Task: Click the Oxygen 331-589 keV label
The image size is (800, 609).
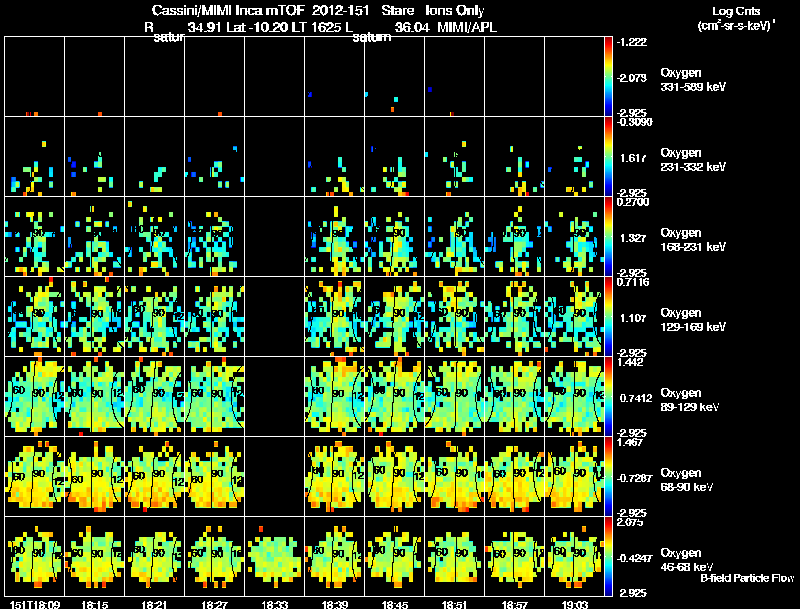Action: (693, 80)
